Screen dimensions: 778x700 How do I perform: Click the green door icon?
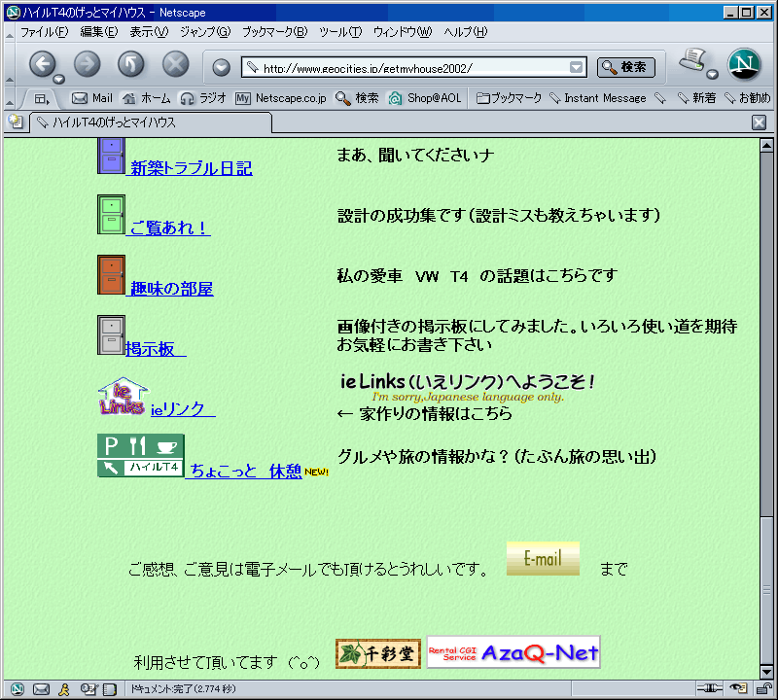pyautogui.click(x=111, y=214)
